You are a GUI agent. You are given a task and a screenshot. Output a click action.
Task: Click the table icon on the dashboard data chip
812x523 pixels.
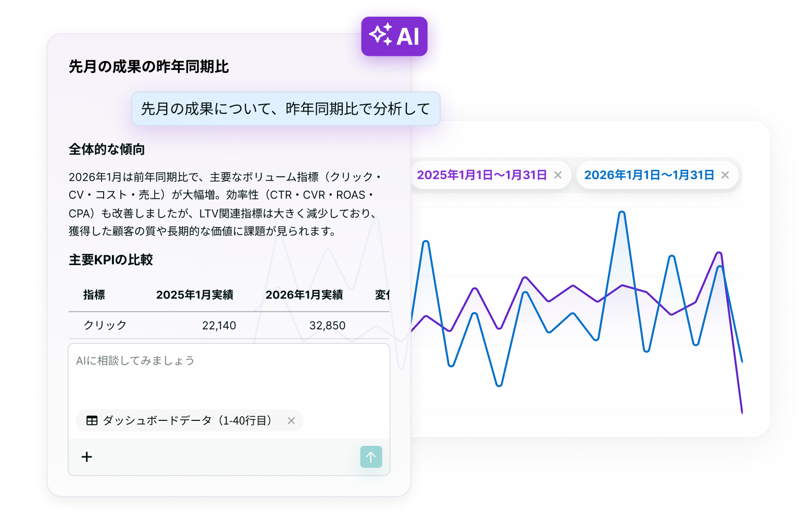(92, 420)
